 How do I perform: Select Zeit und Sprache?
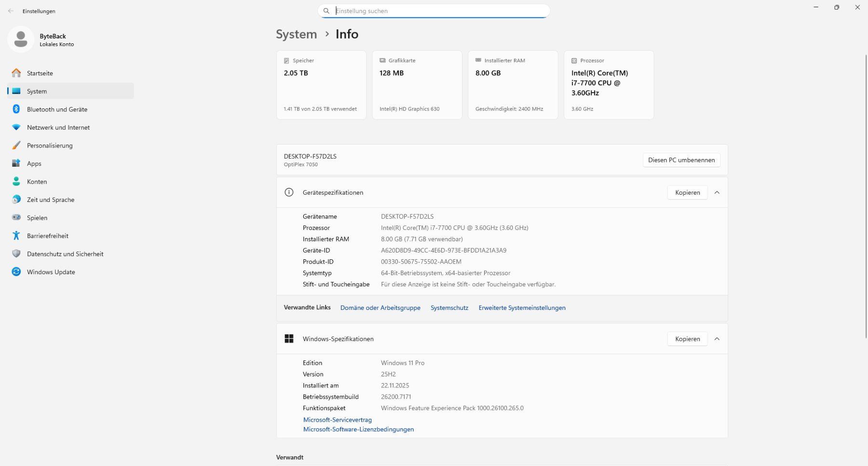coord(70,200)
